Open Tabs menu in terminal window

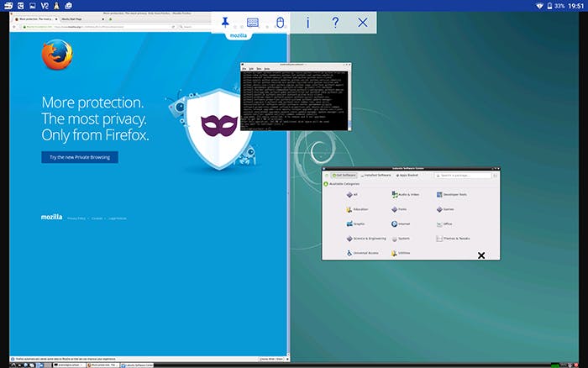[259, 69]
